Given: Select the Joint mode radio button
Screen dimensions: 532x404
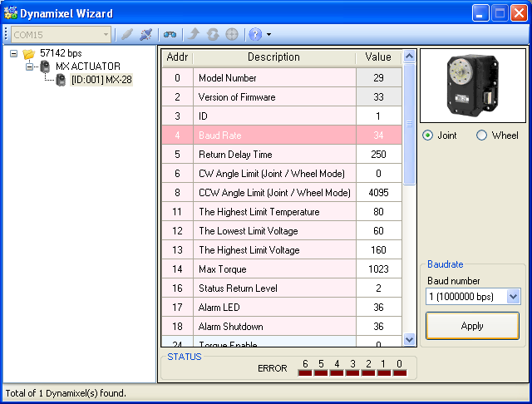Looking at the screenshot, I should (x=428, y=135).
